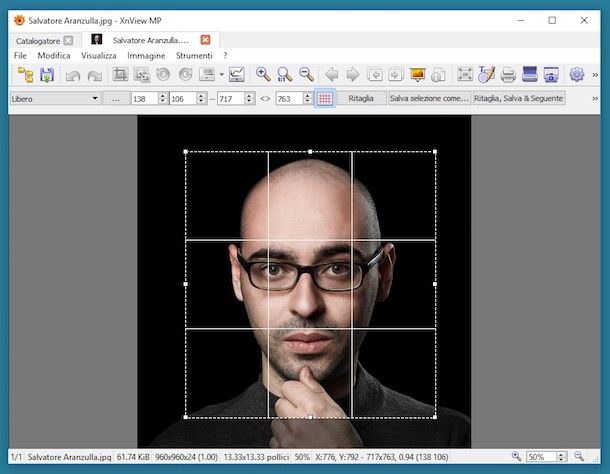610x474 pixels.
Task: Open the Libero aspect ratio dropdown
Action: (55, 98)
